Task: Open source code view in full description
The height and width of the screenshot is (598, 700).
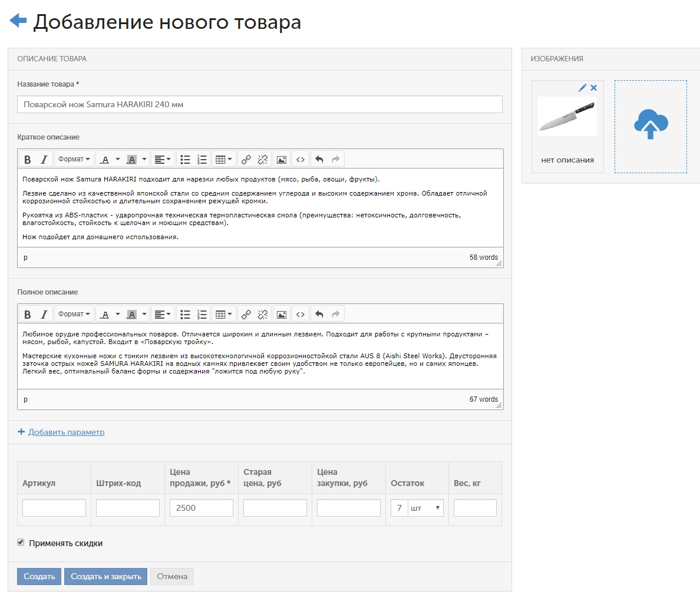Action: [x=301, y=315]
